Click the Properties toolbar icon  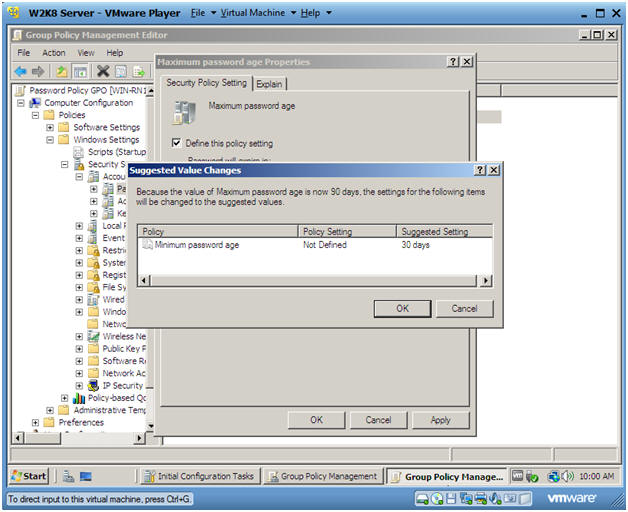tap(121, 72)
